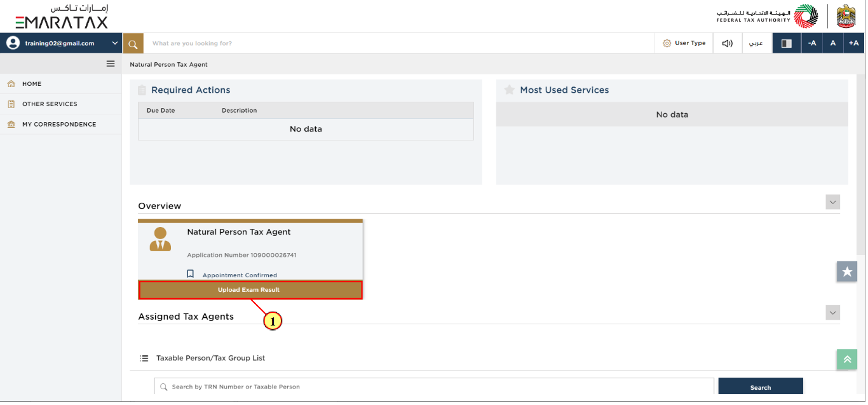Click Application Number 109000026741

pos(241,256)
